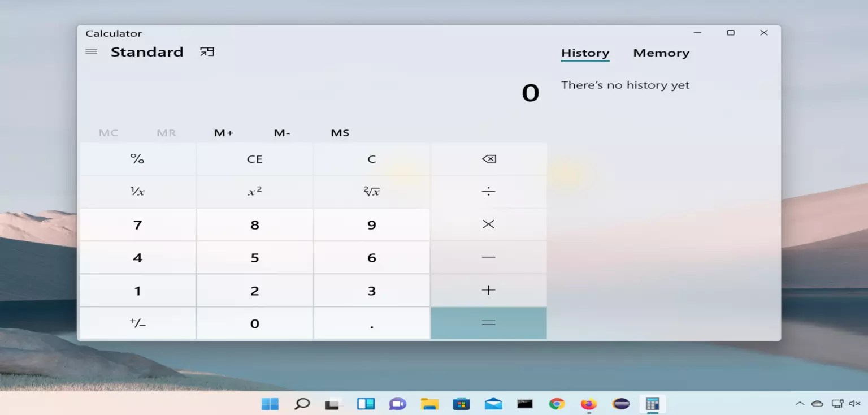868x415 pixels.
Task: Toggle the number sign with +/-
Action: [x=137, y=323]
